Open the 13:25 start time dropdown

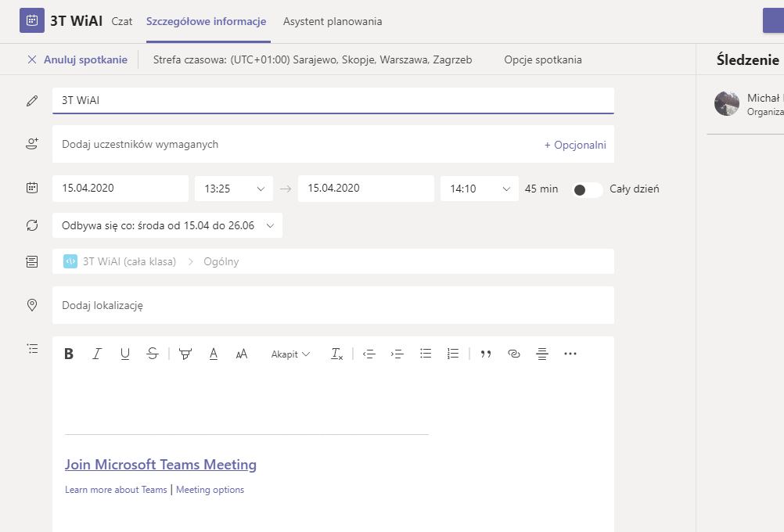point(233,189)
